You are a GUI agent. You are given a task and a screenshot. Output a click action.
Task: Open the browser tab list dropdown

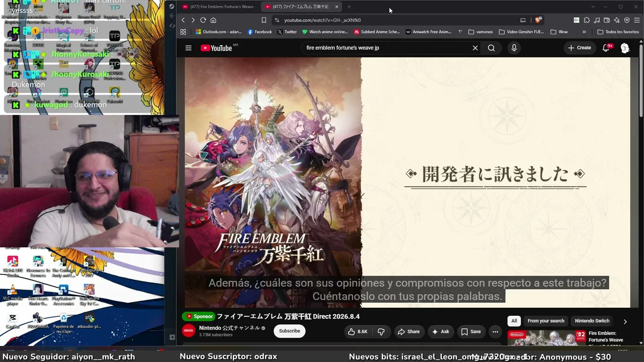593,7
